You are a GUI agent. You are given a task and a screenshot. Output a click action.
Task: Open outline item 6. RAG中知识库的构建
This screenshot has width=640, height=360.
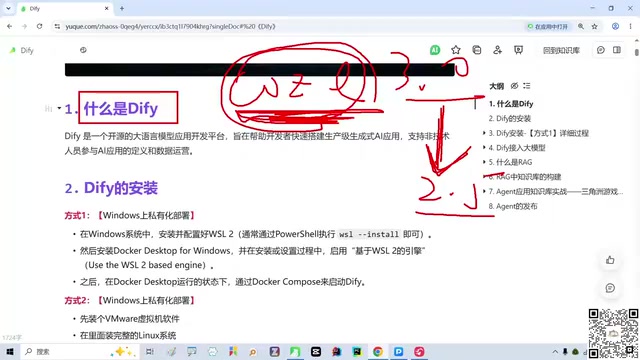pyautogui.click(x=525, y=177)
